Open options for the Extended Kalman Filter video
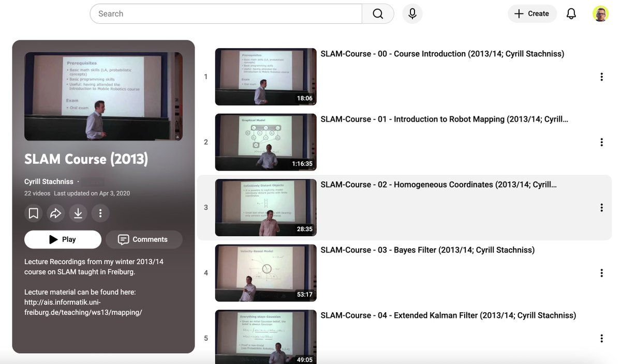This screenshot has height=364, width=621. tap(601, 338)
